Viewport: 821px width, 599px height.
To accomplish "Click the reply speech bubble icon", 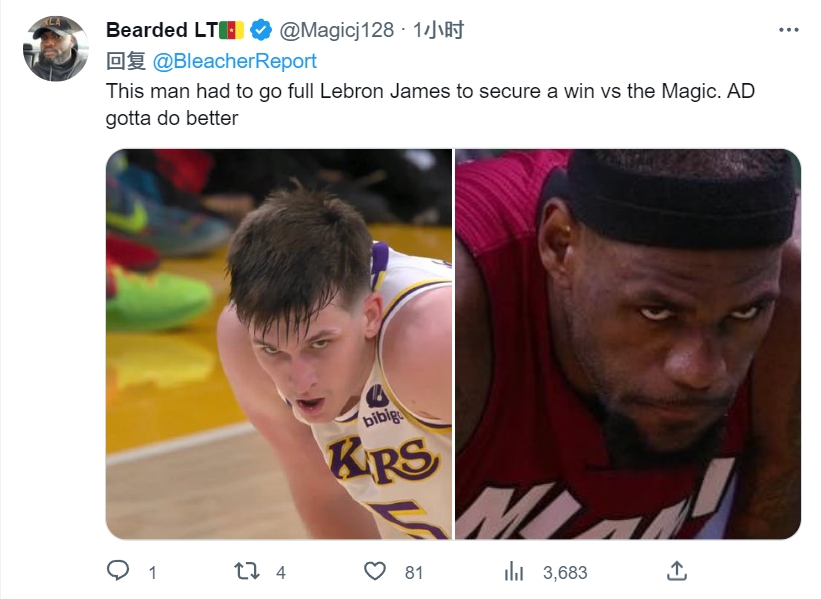I will click(x=118, y=571).
